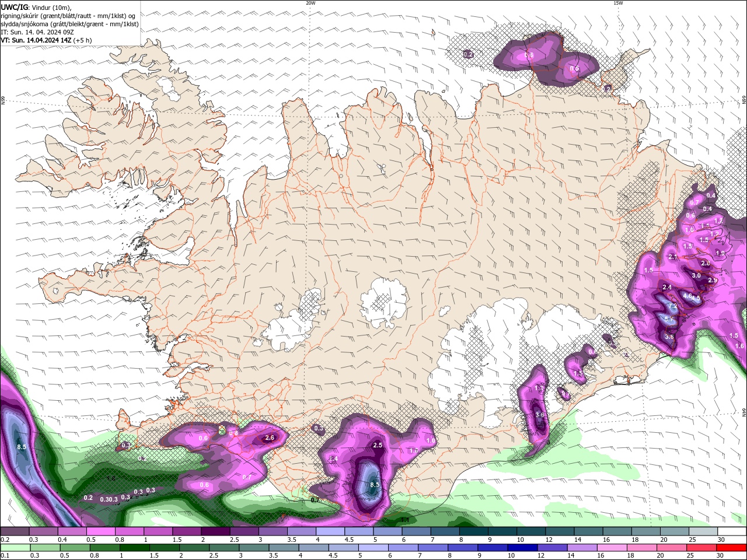Click the '2.1' value on the map
The image size is (747, 560).
pos(673,257)
